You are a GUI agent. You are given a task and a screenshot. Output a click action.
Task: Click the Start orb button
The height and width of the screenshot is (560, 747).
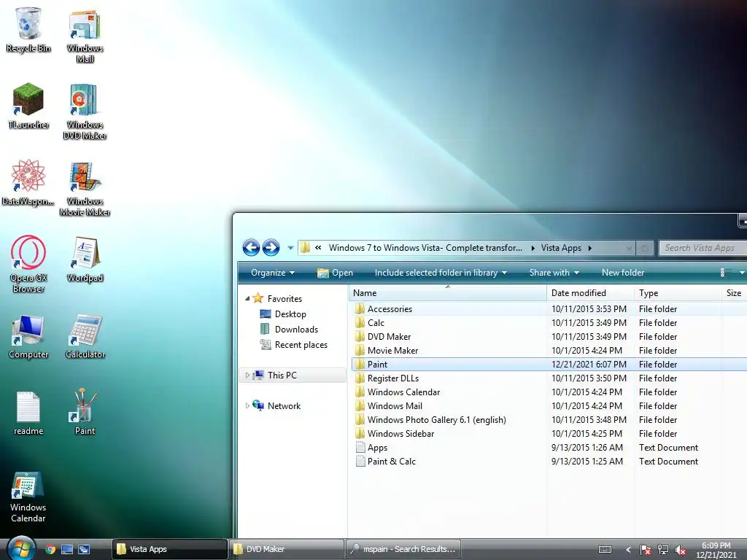[x=21, y=548]
